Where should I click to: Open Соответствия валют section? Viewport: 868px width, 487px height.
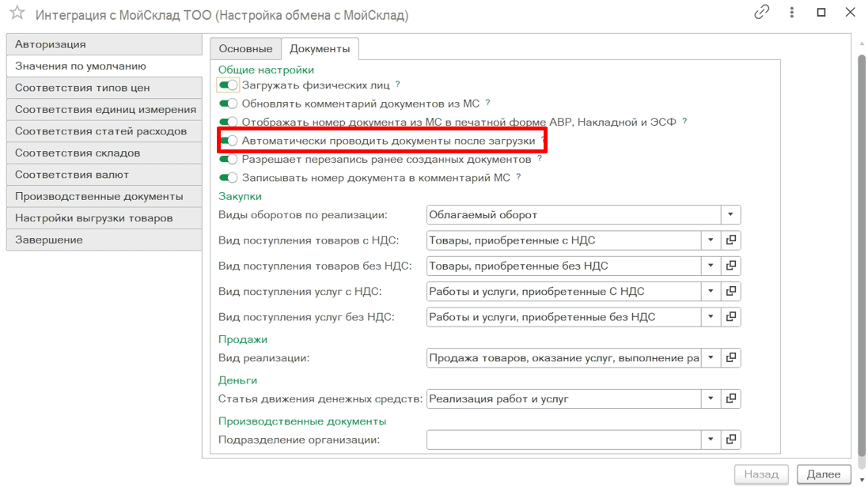(x=104, y=174)
